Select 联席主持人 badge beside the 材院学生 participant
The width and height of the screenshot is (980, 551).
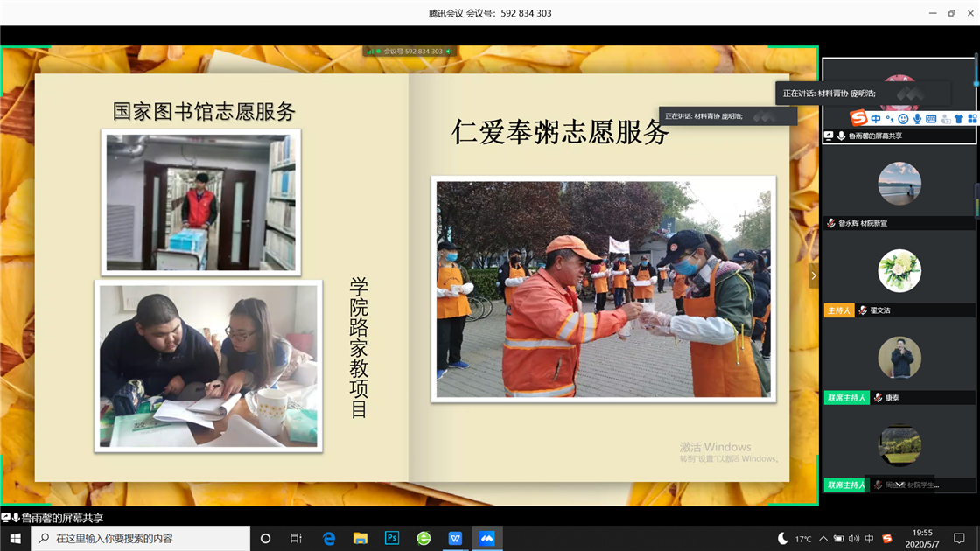click(x=845, y=485)
